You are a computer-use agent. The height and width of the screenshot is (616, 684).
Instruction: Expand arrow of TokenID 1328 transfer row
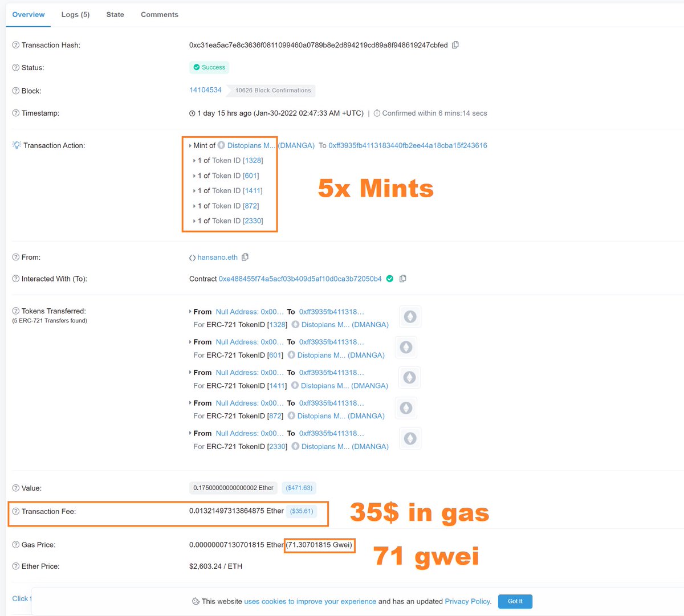click(190, 312)
